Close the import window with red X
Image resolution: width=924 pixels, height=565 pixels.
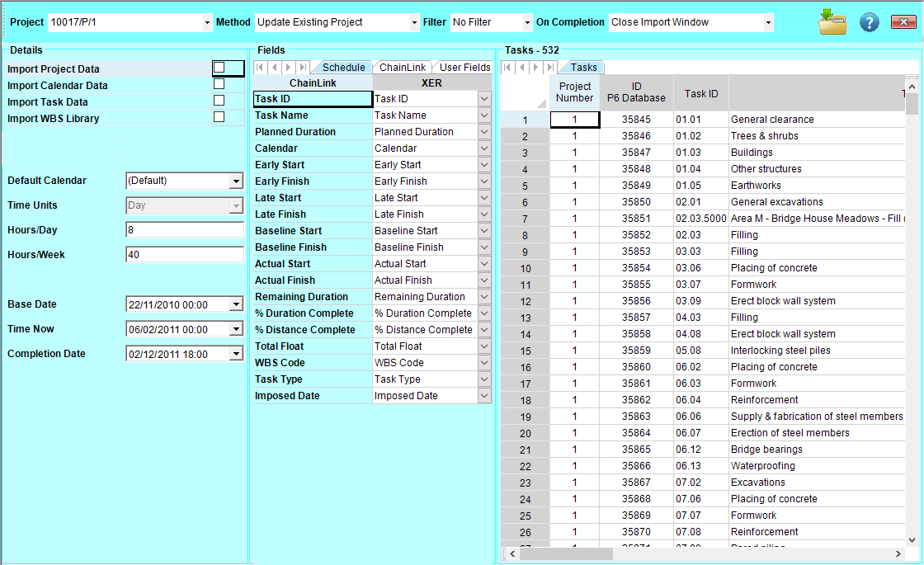click(x=903, y=22)
